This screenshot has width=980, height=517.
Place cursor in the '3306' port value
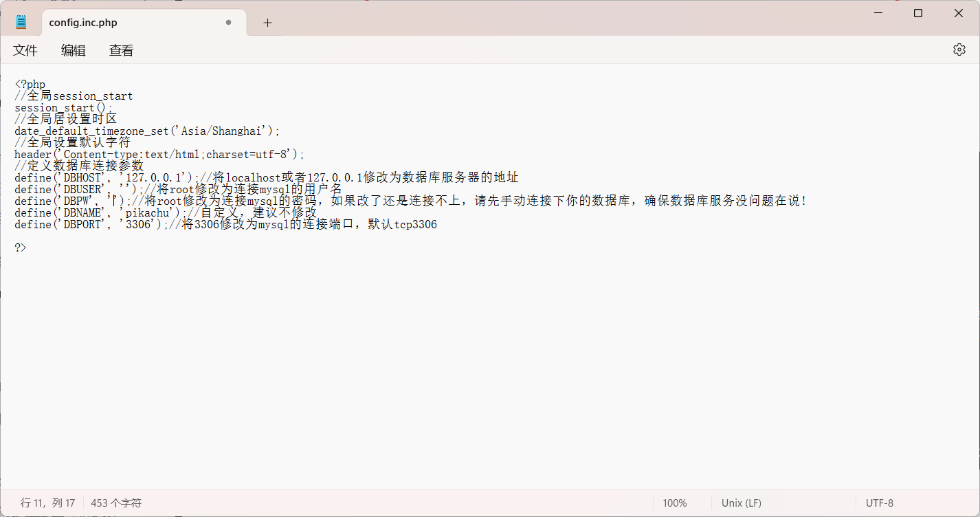(x=138, y=225)
